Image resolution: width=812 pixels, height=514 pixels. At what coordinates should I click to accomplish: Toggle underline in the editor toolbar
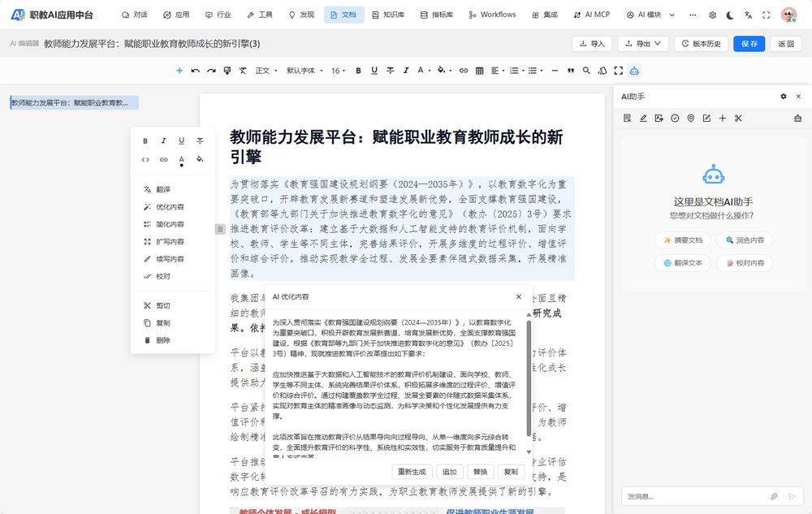374,71
